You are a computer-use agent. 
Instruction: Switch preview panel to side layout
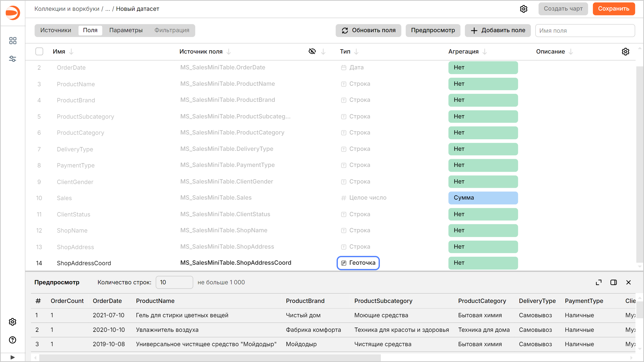614,282
